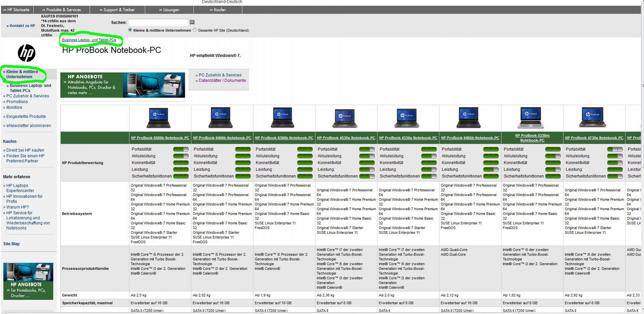This screenshot has width=644, height=314.
Task: Click the HP Angebote top banner
Action: point(123,85)
